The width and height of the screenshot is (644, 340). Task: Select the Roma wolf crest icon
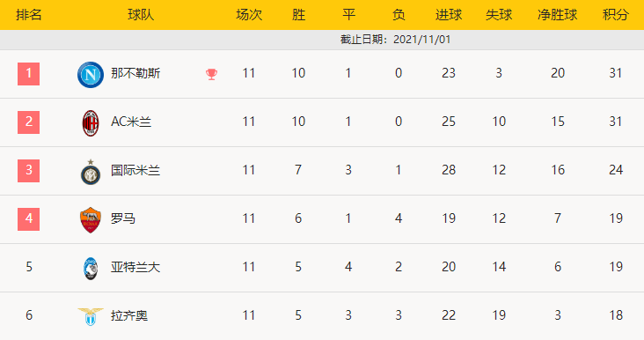pos(91,220)
